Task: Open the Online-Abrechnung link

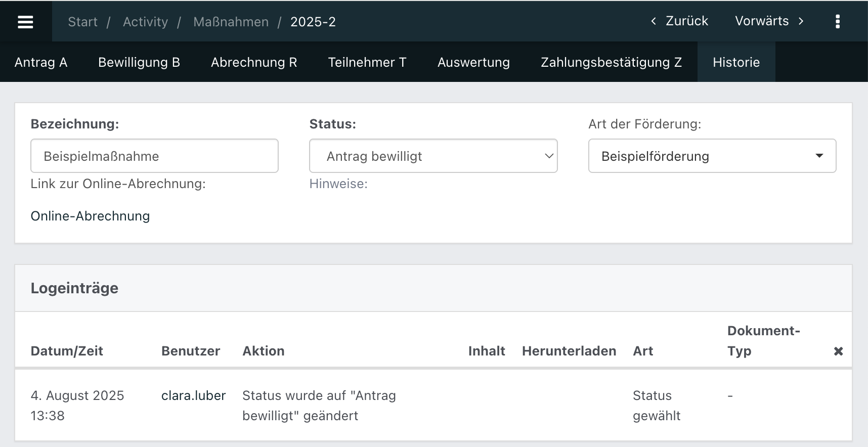Action: pos(90,216)
